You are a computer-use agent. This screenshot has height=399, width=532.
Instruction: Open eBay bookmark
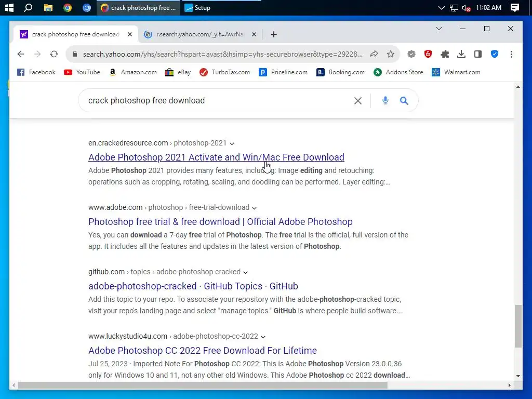178,72
